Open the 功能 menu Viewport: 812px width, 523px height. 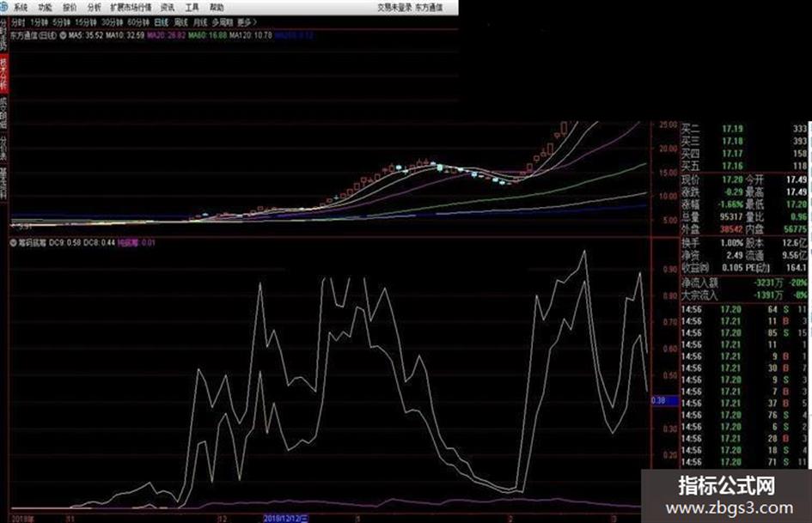click(46, 7)
